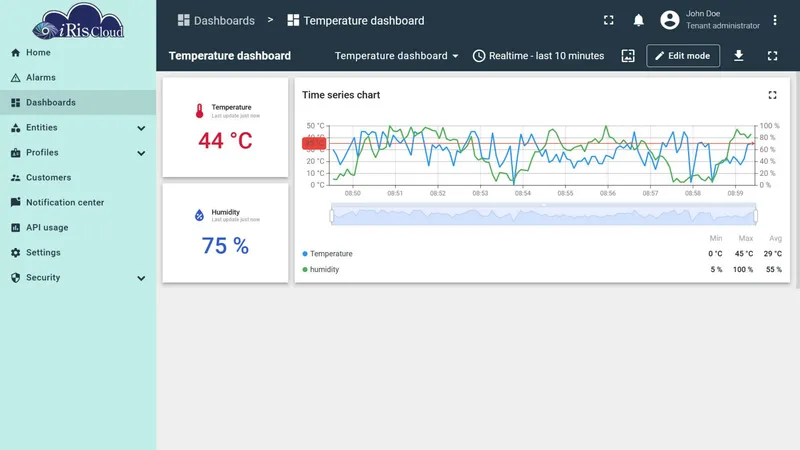The image size is (800, 450).
Task: Click the Customers people icon
Action: pos(15,178)
